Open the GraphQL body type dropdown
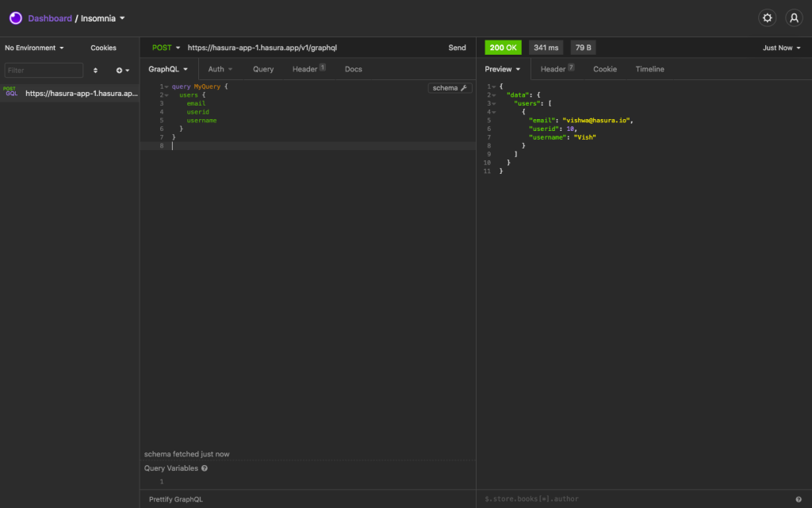The height and width of the screenshot is (508, 812). point(168,69)
